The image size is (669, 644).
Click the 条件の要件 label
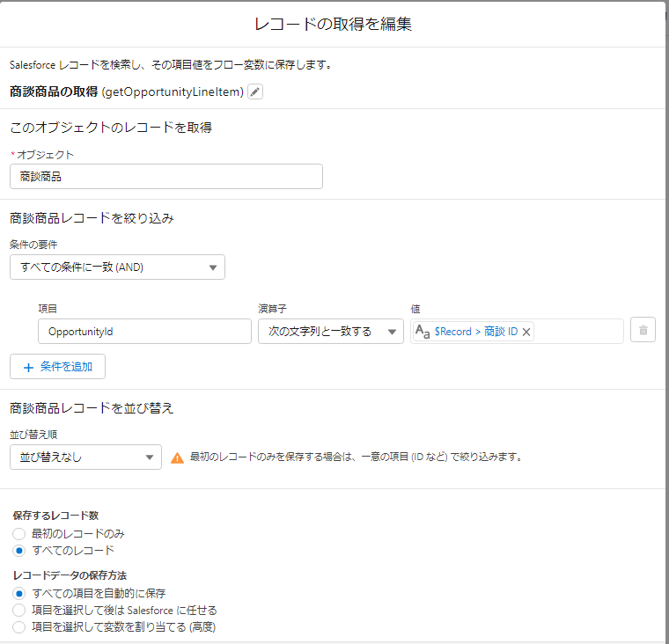tap(33, 245)
